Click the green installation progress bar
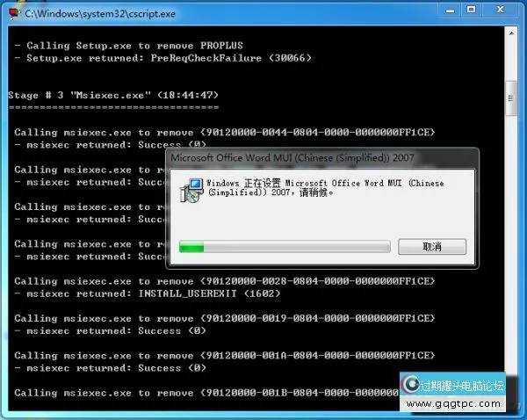The image size is (527, 420). click(285, 247)
